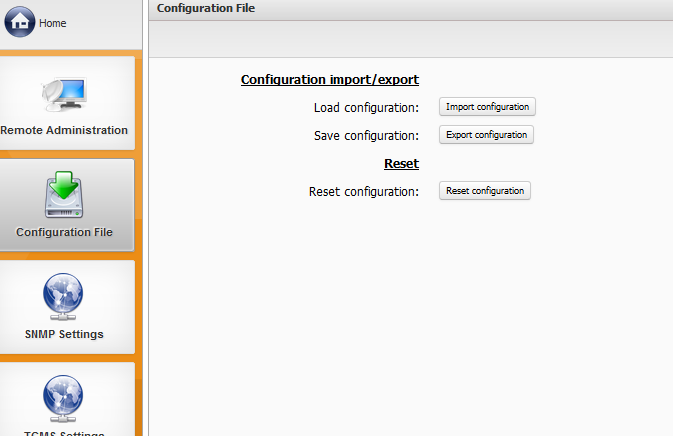The height and width of the screenshot is (436, 673).
Task: Click the Reset configuration field label
Action: [364, 192]
